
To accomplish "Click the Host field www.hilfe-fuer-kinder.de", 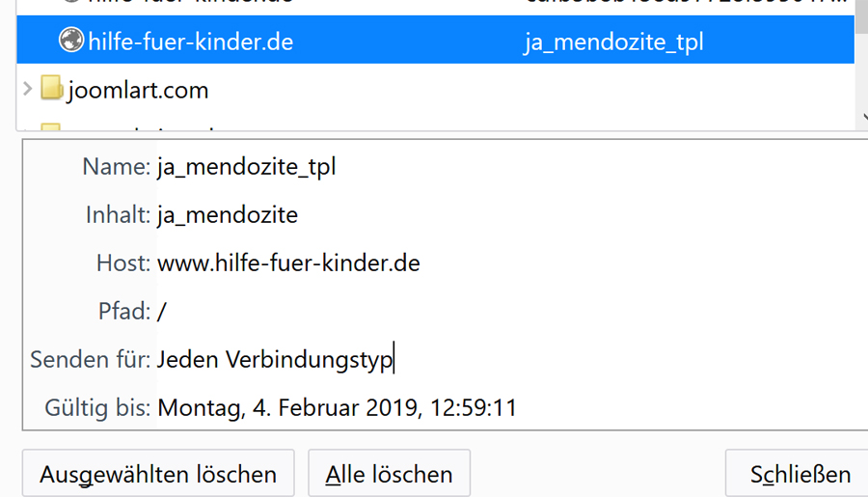I will point(288,262).
